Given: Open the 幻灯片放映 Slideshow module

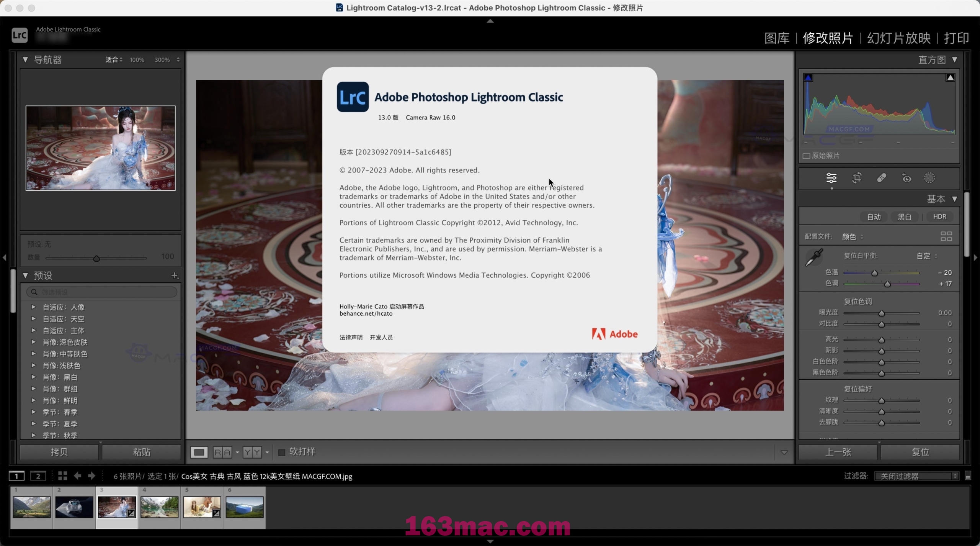Looking at the screenshot, I should (898, 38).
